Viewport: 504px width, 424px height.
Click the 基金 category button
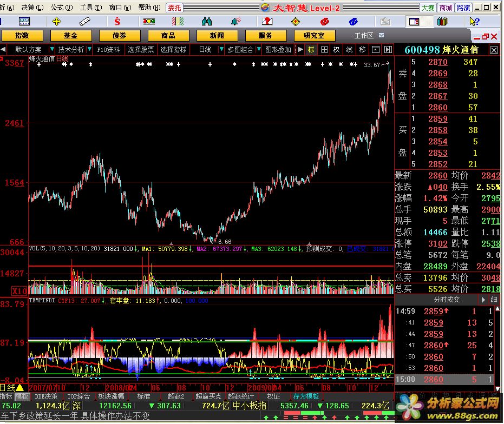click(x=71, y=35)
